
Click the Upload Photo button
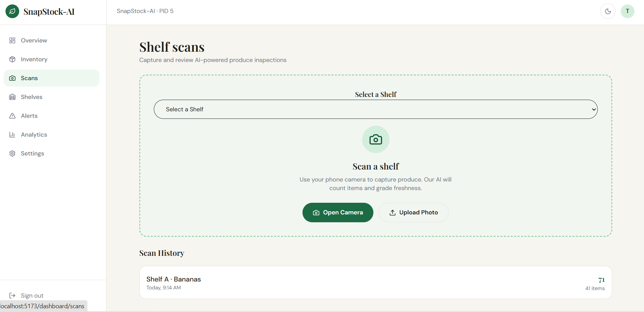click(413, 212)
